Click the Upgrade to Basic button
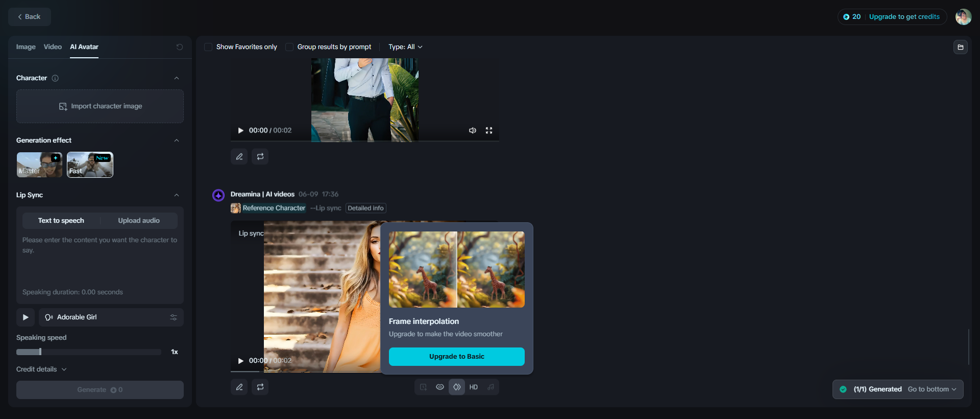 click(x=457, y=357)
